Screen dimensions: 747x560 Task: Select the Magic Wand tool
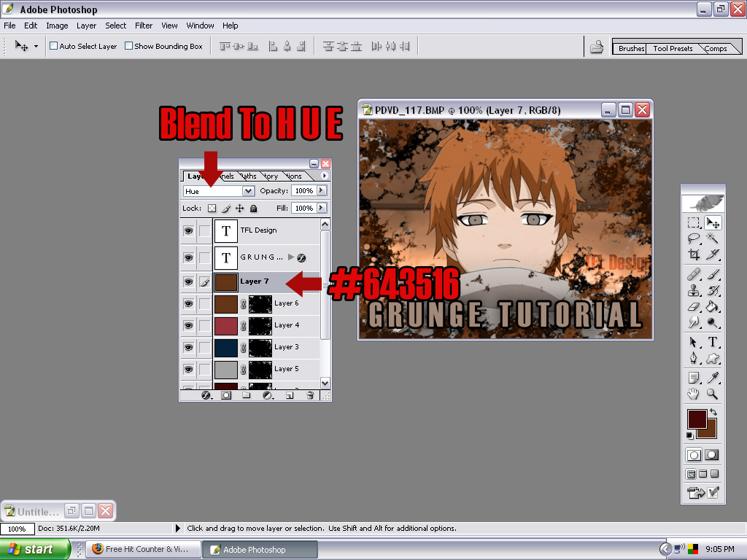[x=713, y=238]
